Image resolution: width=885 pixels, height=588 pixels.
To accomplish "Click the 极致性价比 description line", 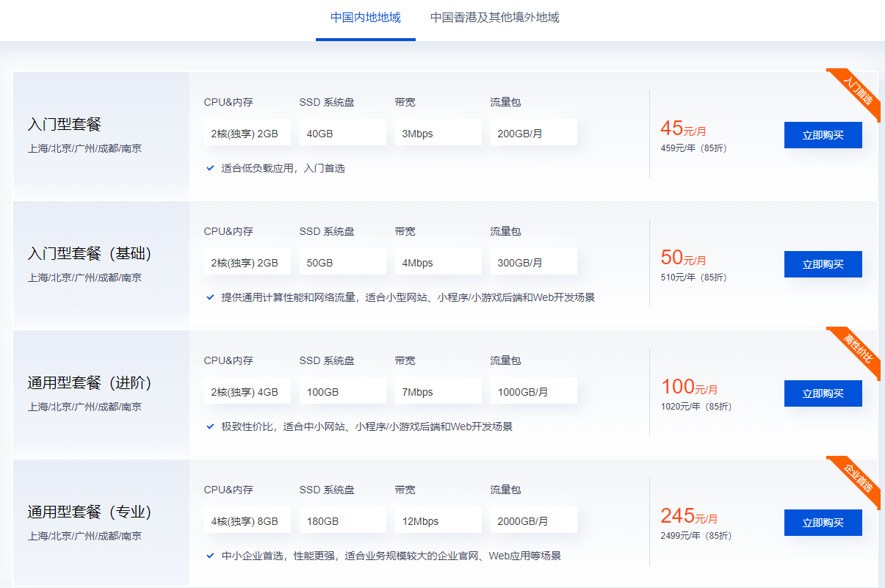I will coord(367,427).
